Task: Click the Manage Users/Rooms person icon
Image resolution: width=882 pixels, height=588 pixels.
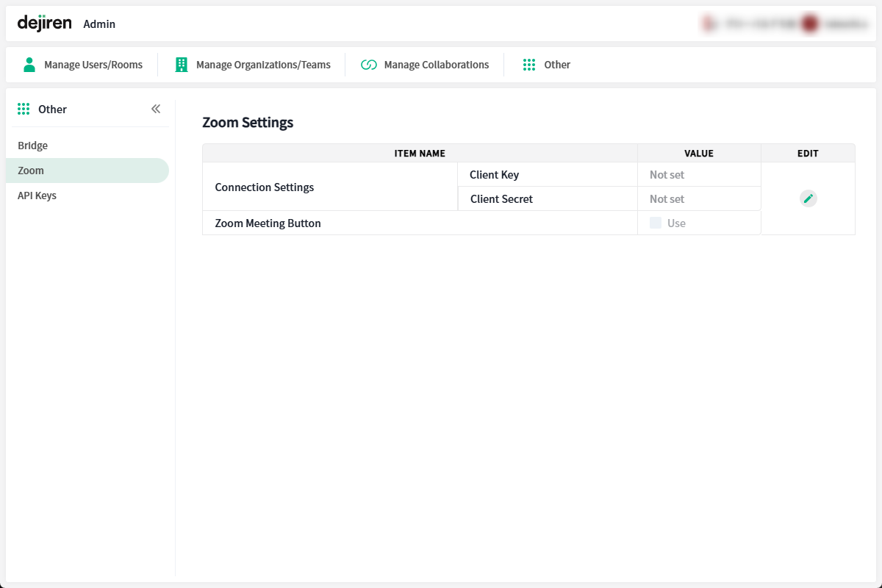Action: pyautogui.click(x=29, y=65)
